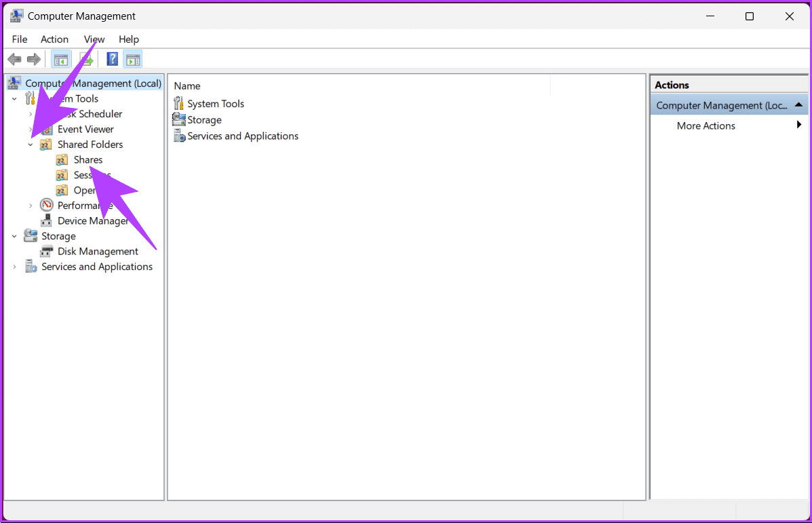Collapse the Shared Folders node

pyautogui.click(x=31, y=144)
